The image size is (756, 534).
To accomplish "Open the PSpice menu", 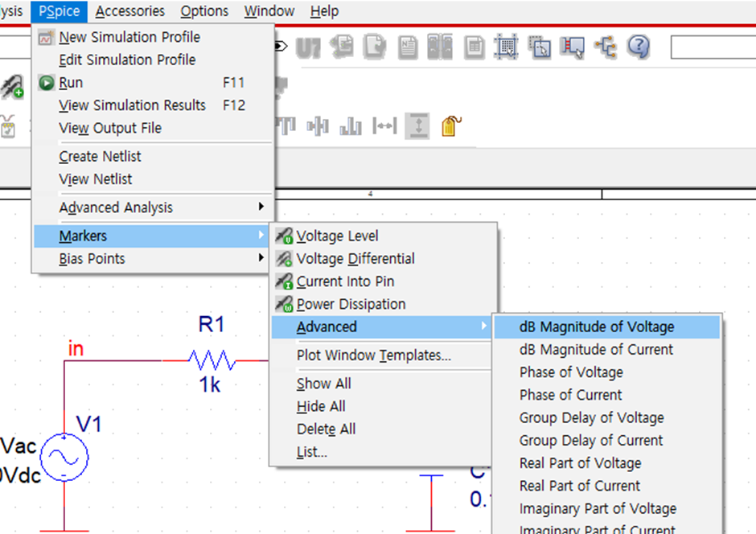I will 60,11.
